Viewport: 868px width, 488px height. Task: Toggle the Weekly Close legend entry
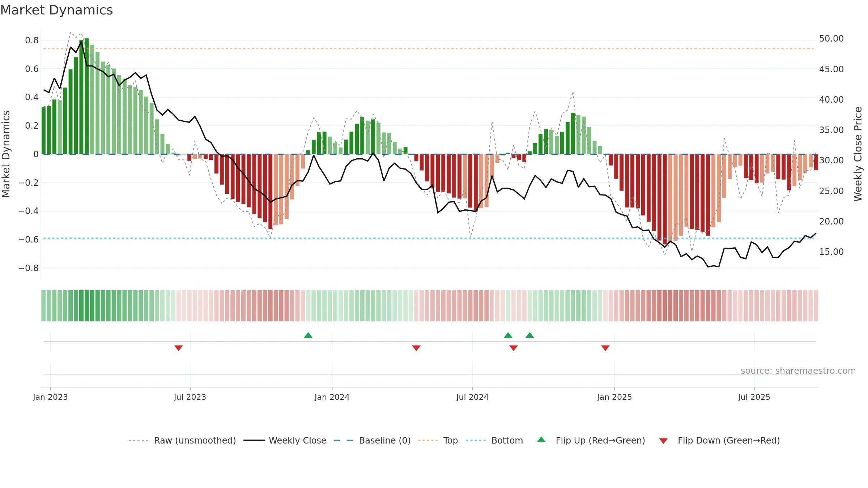[x=285, y=440]
